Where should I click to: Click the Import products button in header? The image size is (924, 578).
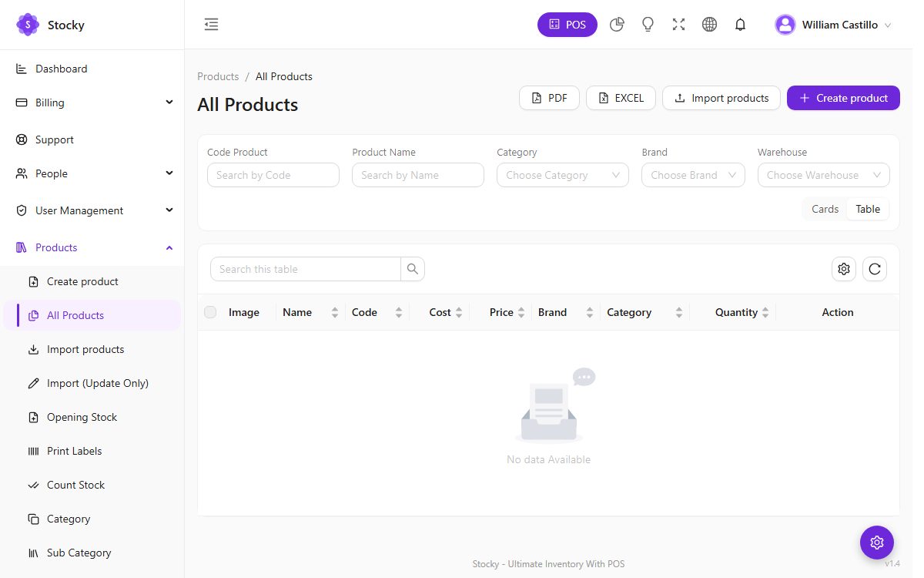(721, 98)
